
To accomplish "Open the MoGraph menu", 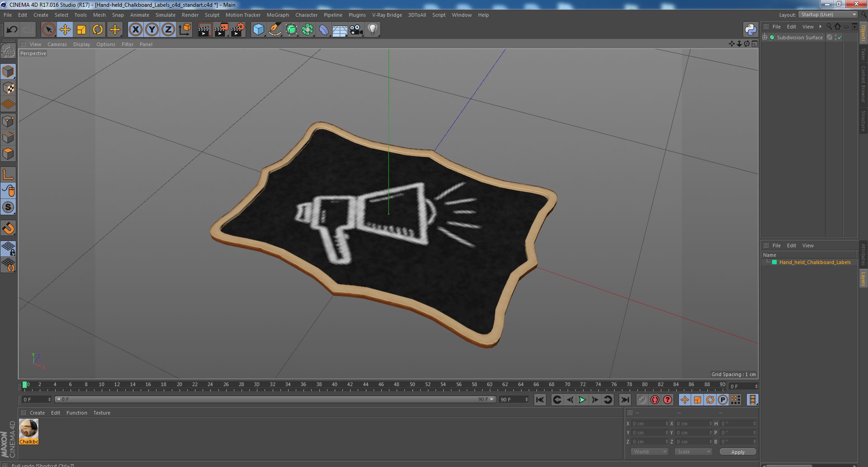I will 278,15.
